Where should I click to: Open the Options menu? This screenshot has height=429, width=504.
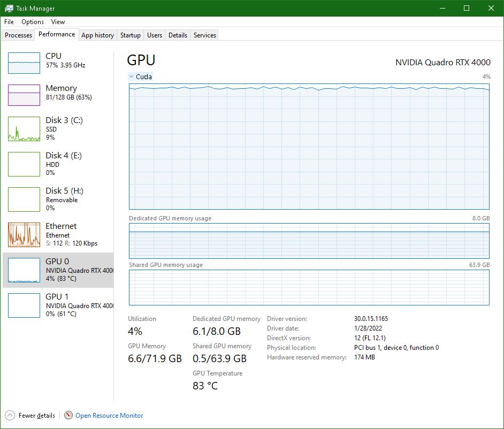[x=33, y=22]
